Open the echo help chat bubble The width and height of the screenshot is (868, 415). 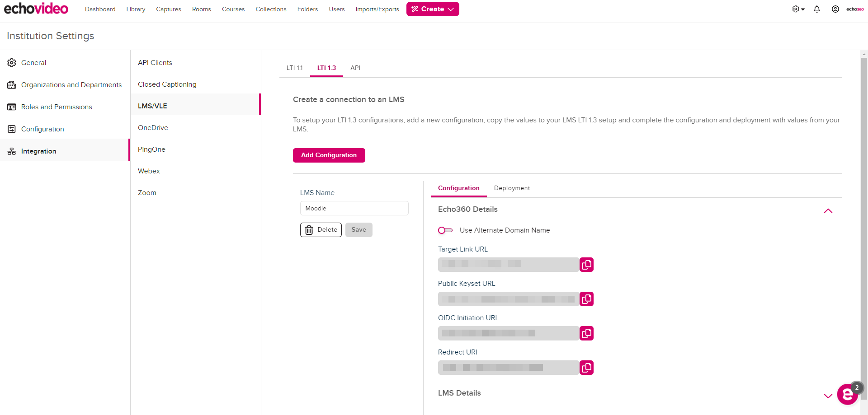click(848, 394)
